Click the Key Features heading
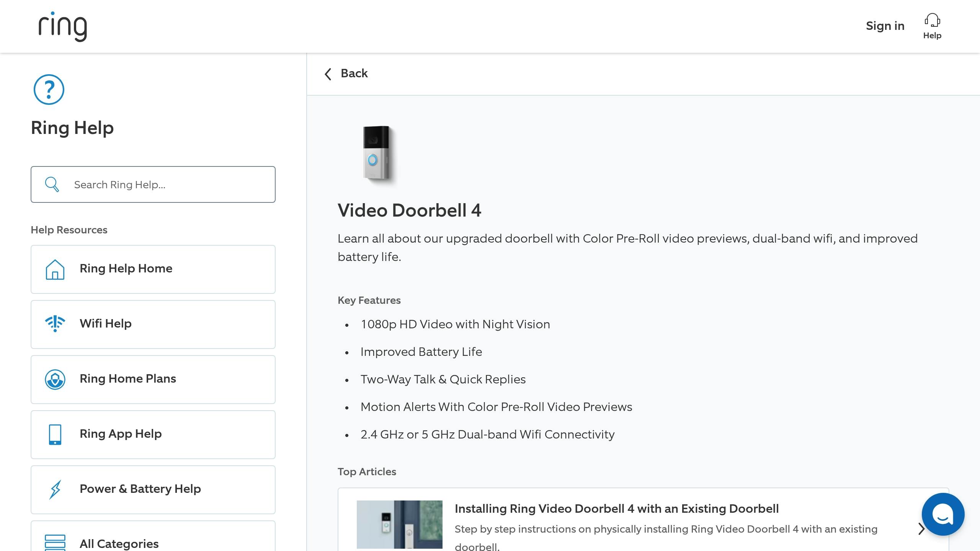 tap(369, 300)
